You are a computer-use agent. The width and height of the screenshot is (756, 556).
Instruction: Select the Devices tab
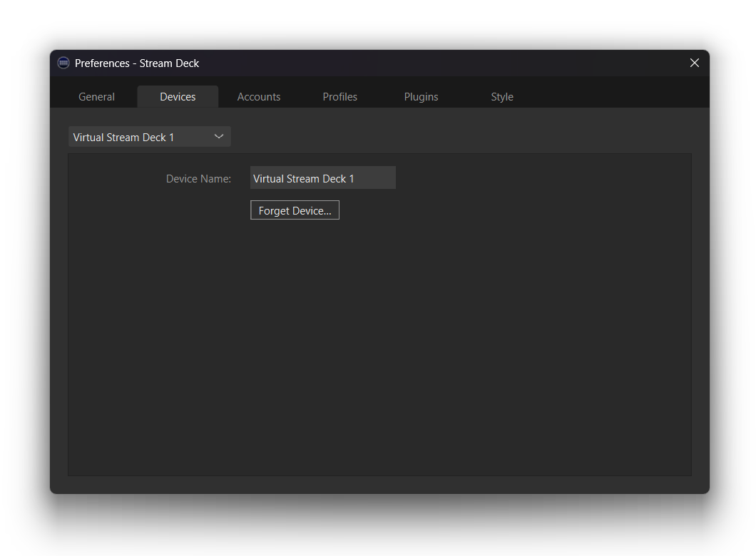pos(178,97)
